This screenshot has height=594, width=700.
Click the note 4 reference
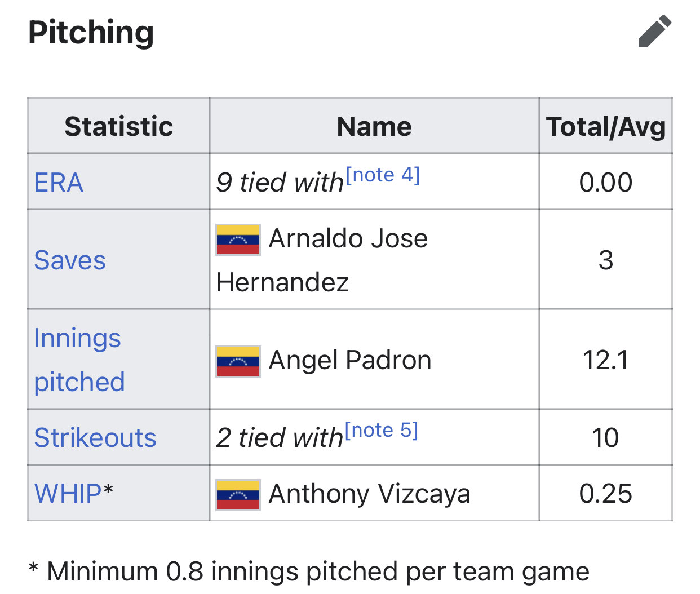383,175
